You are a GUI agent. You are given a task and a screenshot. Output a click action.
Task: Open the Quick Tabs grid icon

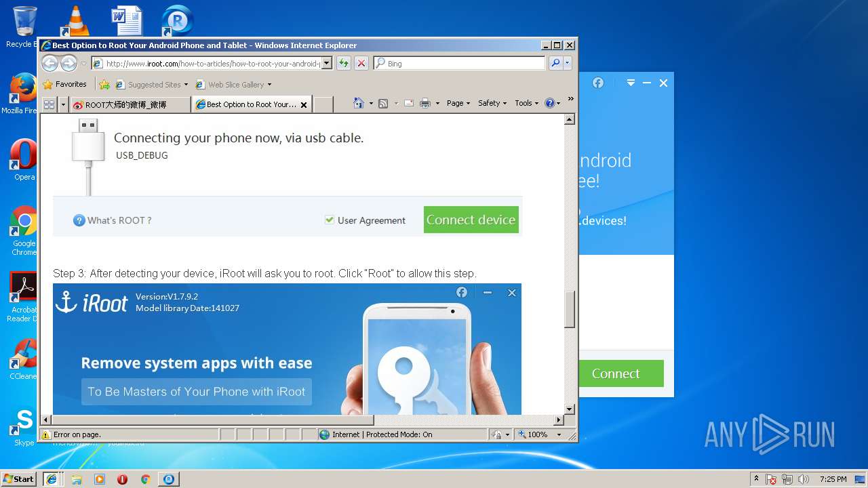click(49, 104)
